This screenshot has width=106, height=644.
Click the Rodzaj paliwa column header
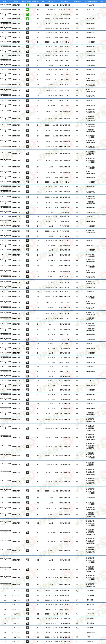point(26,1)
